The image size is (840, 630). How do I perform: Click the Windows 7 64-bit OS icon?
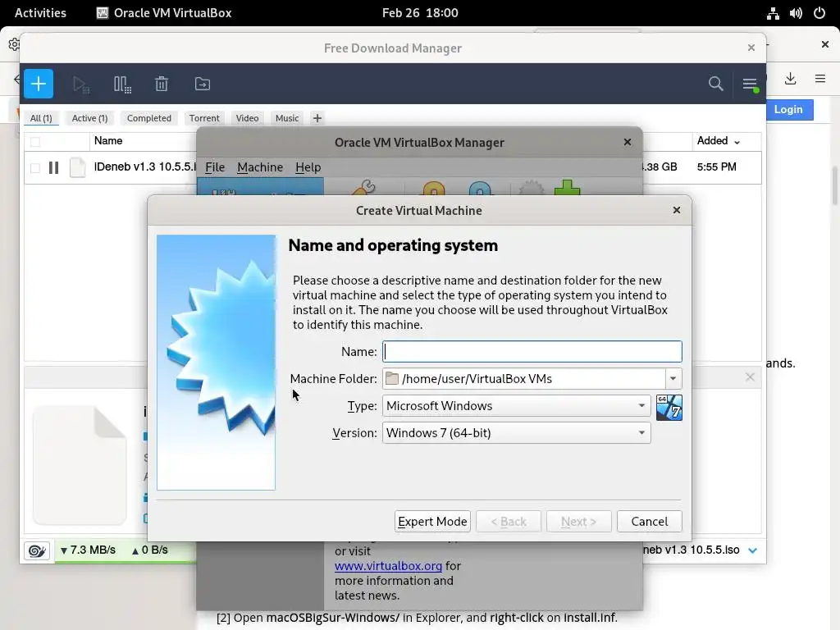pyautogui.click(x=669, y=408)
